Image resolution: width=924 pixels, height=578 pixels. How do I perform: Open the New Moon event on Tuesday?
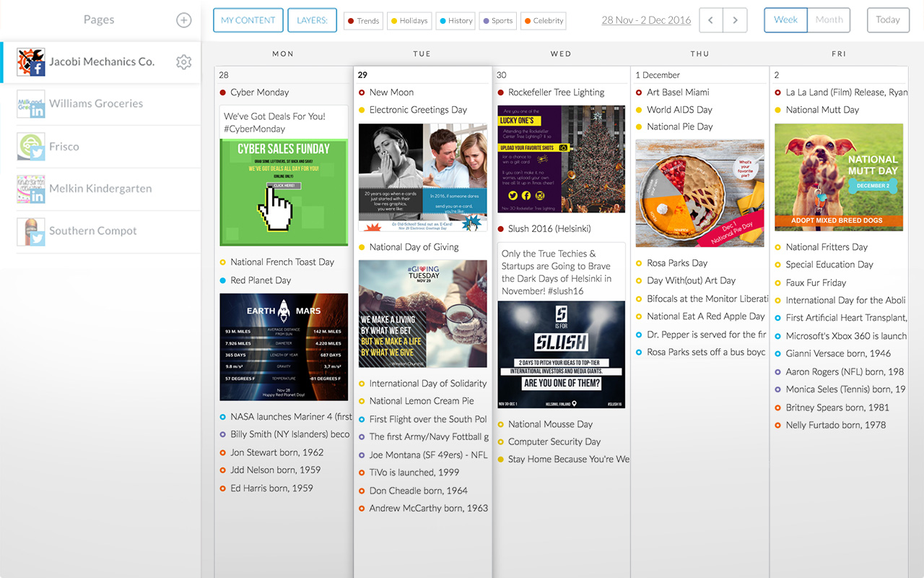pyautogui.click(x=391, y=92)
